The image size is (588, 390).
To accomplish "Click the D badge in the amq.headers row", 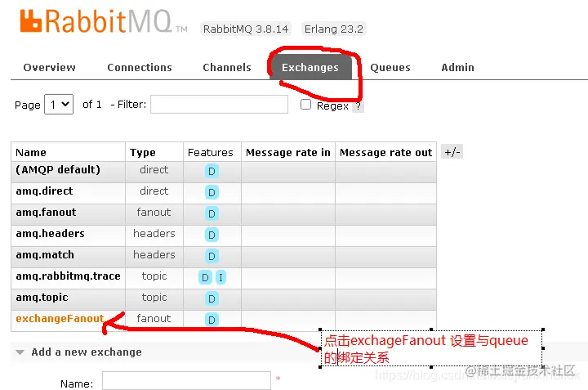I will (x=212, y=235).
